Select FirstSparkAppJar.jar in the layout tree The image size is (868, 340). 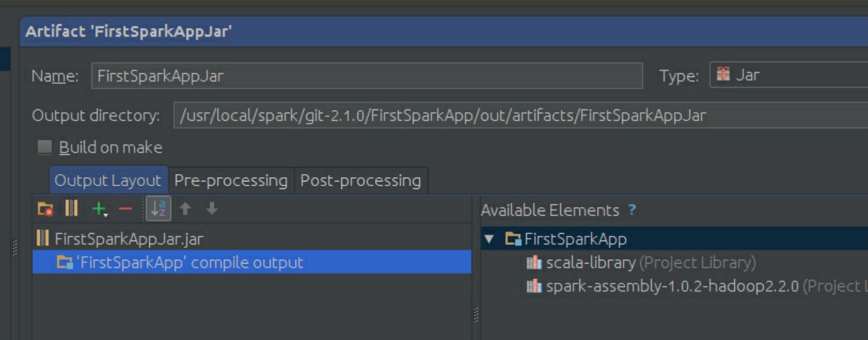coord(129,239)
